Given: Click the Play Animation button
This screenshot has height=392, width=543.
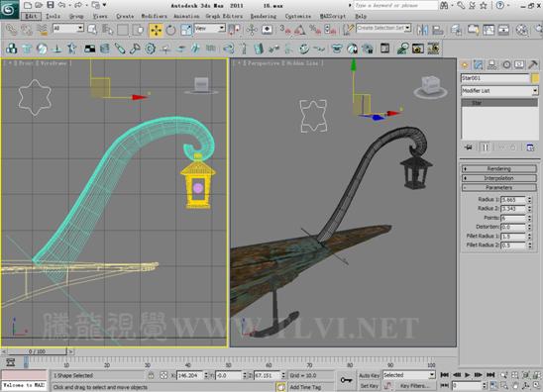Looking at the screenshot, I should [x=468, y=375].
